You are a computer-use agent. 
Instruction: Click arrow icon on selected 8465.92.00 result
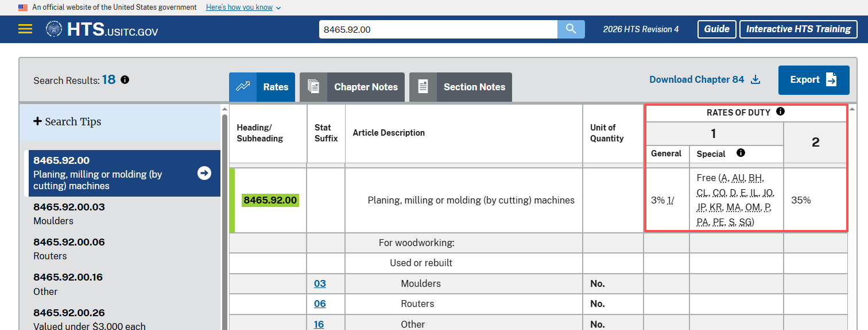pos(204,173)
